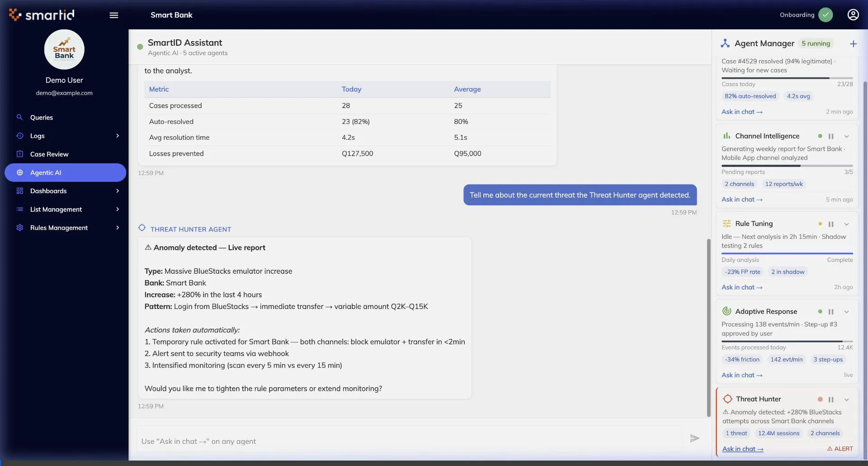Viewport: 868px width, 466px height.
Task: Open the Case Review menu item
Action: click(65, 154)
